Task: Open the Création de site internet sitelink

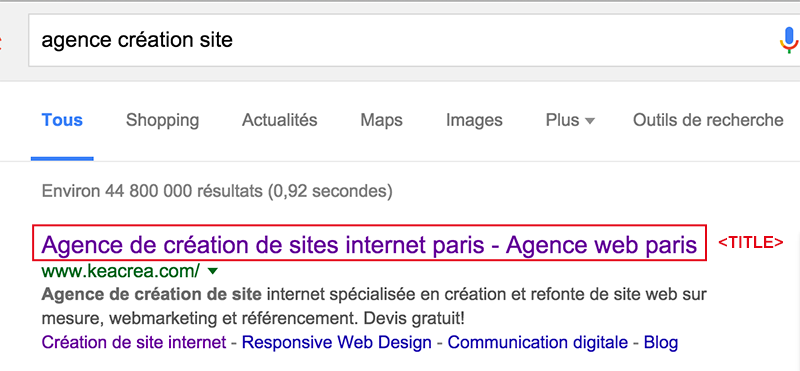Action: [134, 342]
